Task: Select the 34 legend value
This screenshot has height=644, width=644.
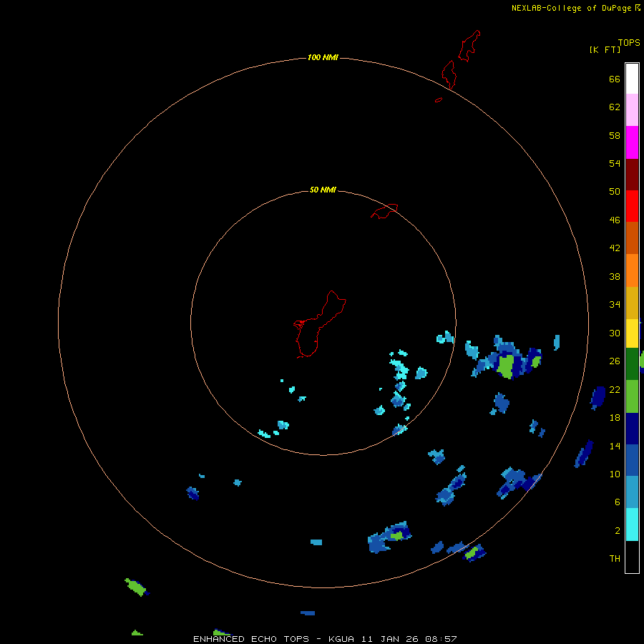Action: (x=615, y=304)
